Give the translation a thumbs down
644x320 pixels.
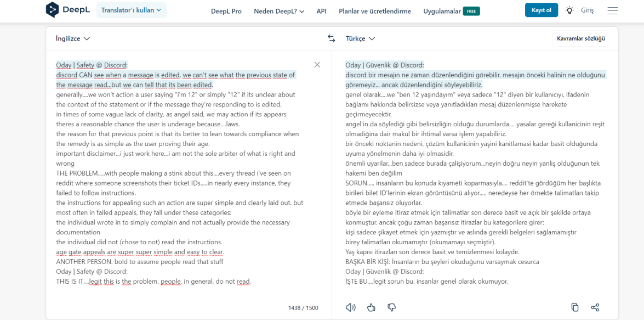tap(391, 307)
